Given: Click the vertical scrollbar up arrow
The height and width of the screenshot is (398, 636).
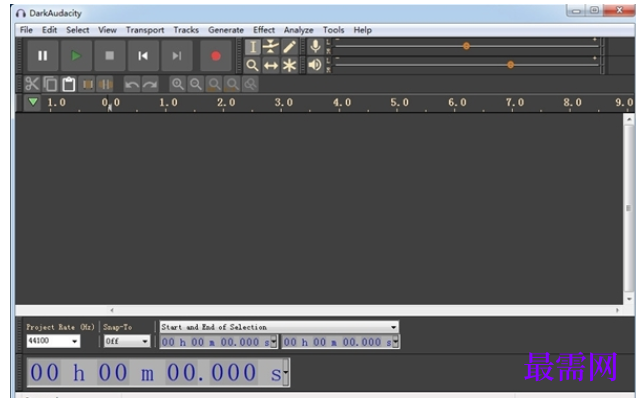Looking at the screenshot, I should [629, 119].
